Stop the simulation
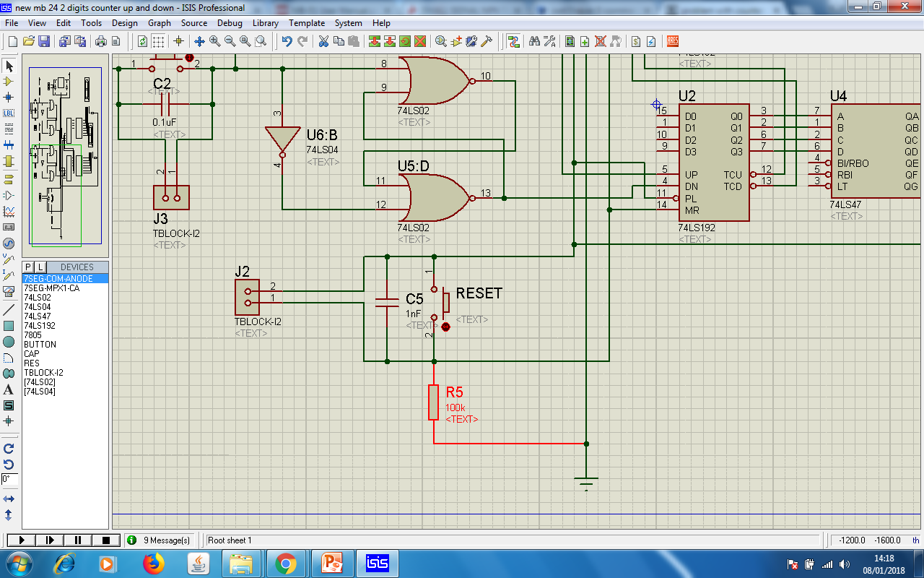Viewport: 924px width, 578px height. pos(106,540)
